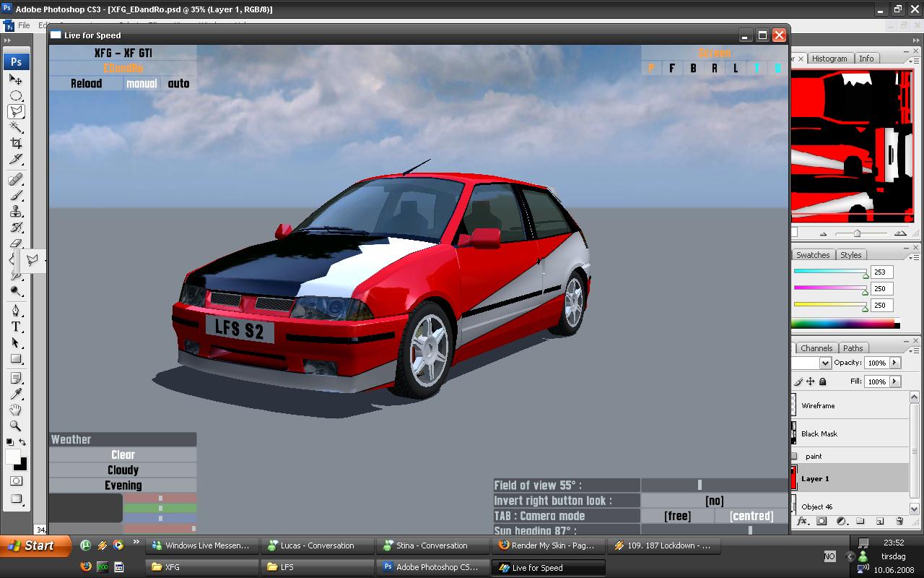The image size is (924, 578).
Task: Open the Opacity slider arrow
Action: pyautogui.click(x=894, y=363)
